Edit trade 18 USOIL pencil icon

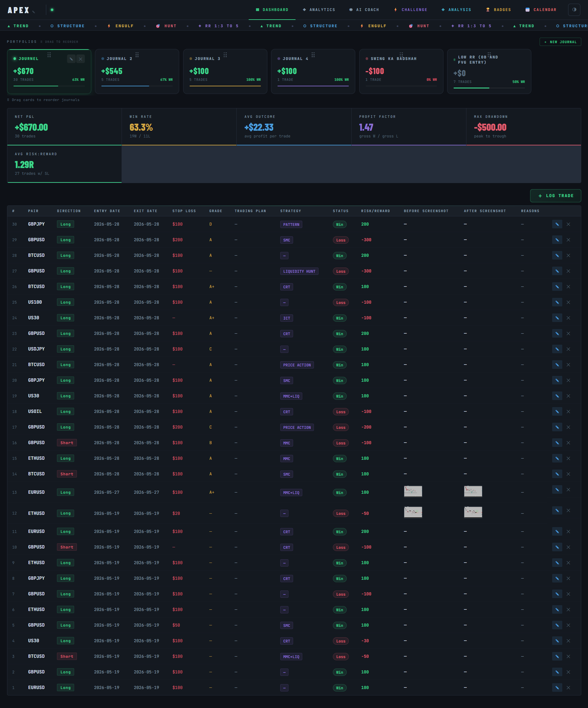tap(557, 412)
